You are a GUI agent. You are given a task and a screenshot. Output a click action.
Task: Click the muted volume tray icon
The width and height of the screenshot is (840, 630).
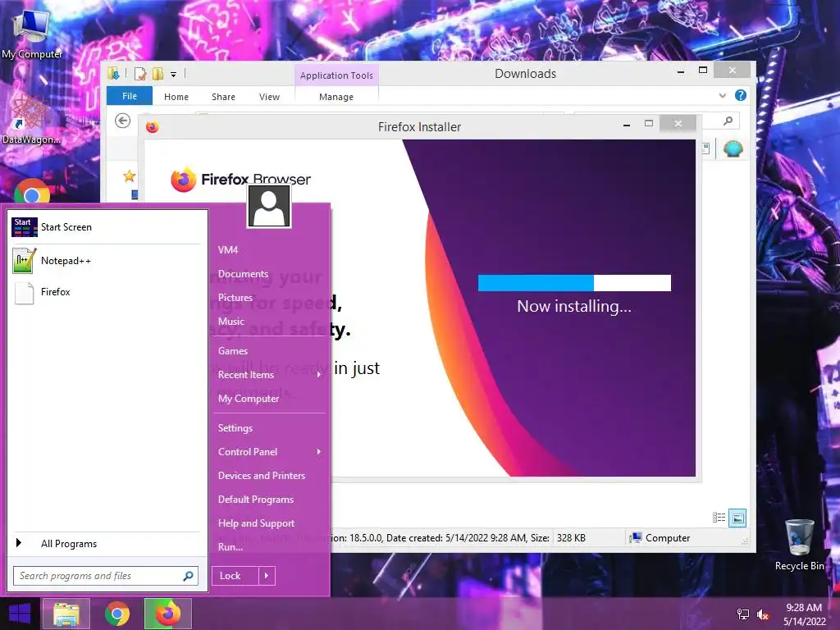click(763, 614)
